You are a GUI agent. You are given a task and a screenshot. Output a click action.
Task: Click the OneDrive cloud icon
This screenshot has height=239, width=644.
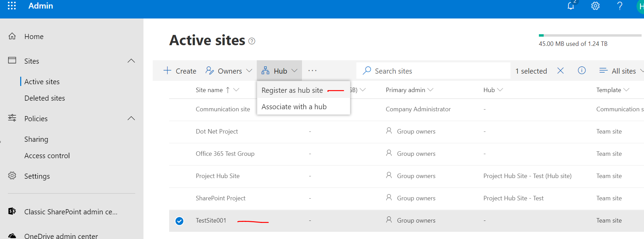(x=12, y=236)
